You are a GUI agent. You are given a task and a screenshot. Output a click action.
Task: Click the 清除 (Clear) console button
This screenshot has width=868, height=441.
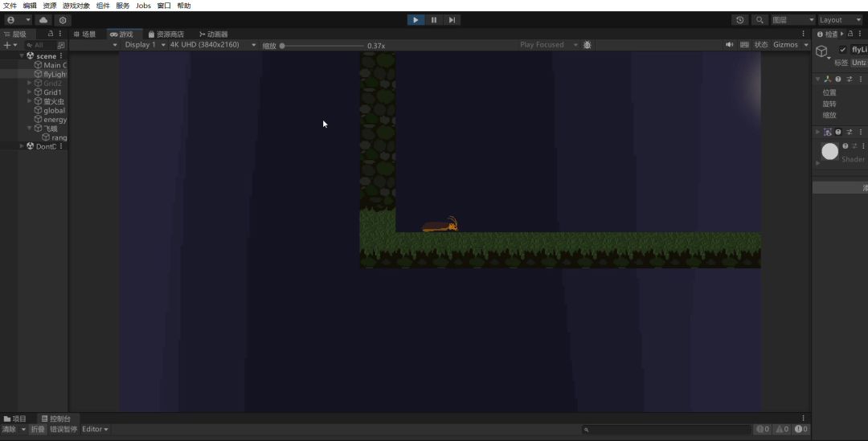click(9, 429)
